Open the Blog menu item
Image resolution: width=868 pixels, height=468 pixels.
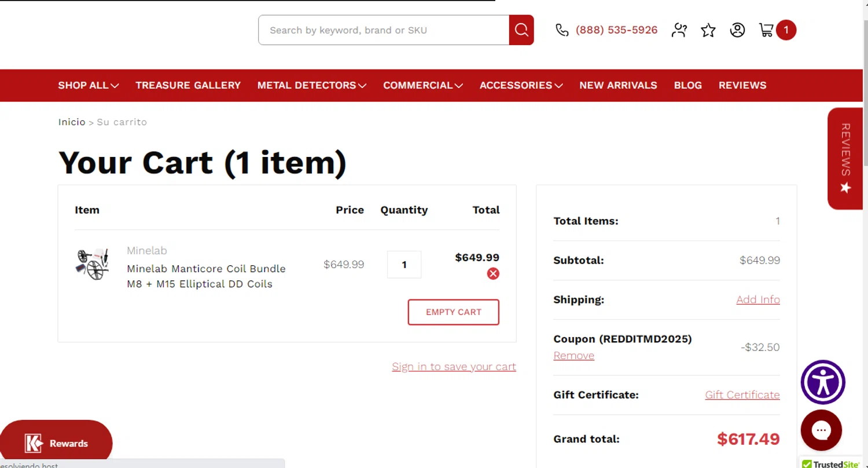pos(688,85)
